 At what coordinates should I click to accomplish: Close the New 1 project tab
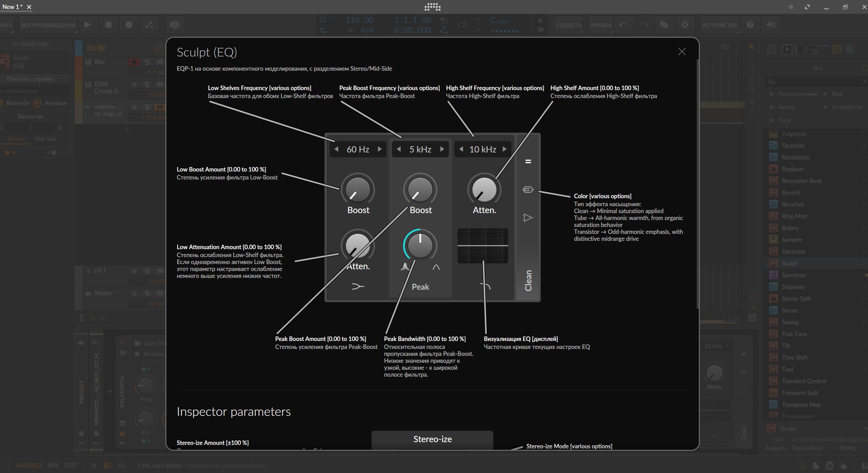[x=29, y=7]
